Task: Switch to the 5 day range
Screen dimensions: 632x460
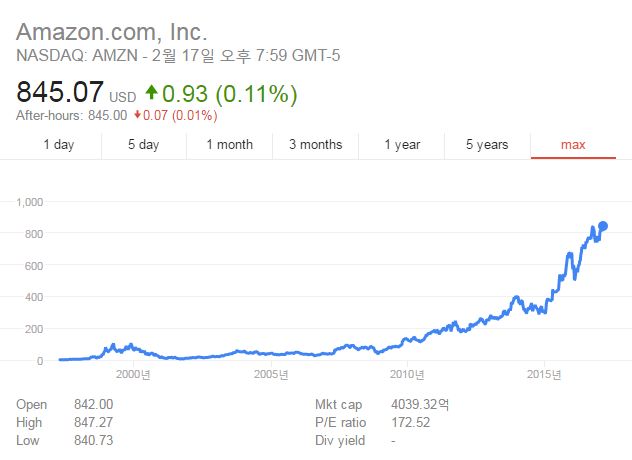Action: click(144, 145)
